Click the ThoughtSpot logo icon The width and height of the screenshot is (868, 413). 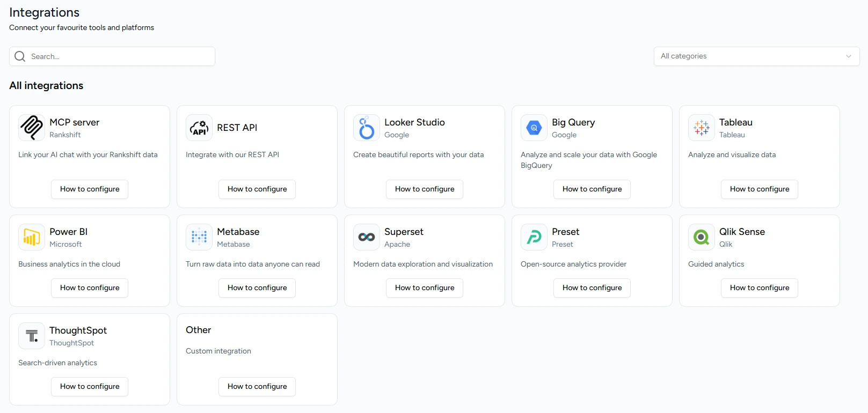pos(32,336)
